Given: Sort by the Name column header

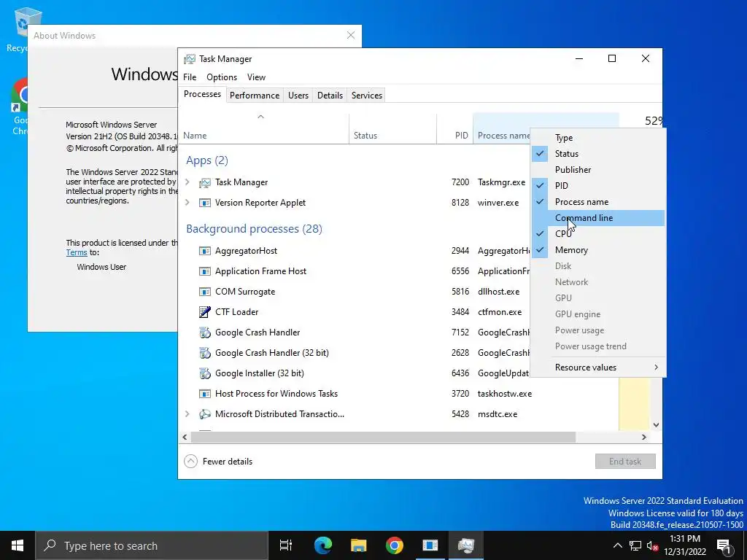Looking at the screenshot, I should click(x=263, y=128).
